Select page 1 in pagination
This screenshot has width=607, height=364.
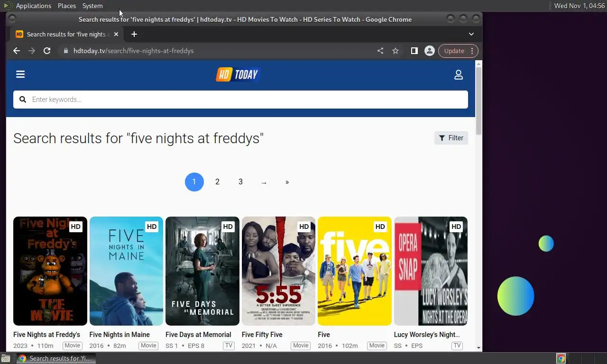pyautogui.click(x=194, y=182)
